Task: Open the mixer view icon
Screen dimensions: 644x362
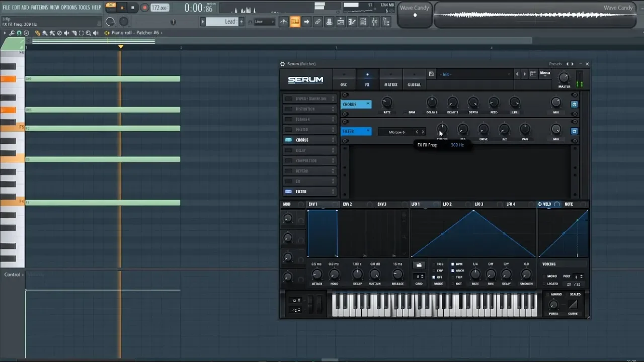Action: (x=375, y=22)
